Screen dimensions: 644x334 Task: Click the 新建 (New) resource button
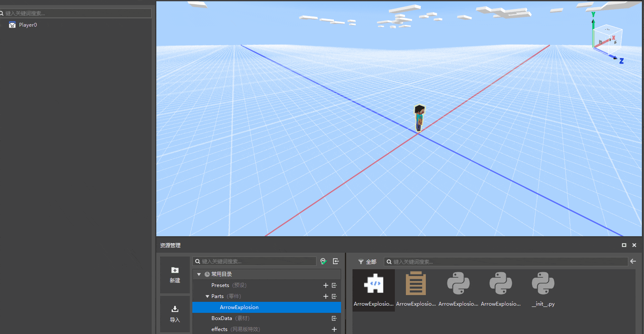[x=175, y=275]
